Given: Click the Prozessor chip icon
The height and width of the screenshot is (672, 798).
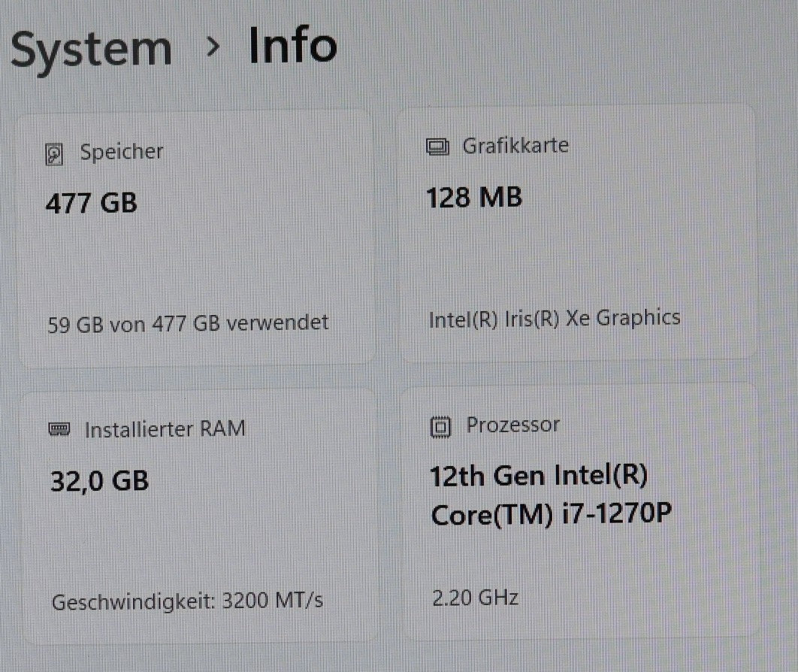Looking at the screenshot, I should [x=440, y=427].
